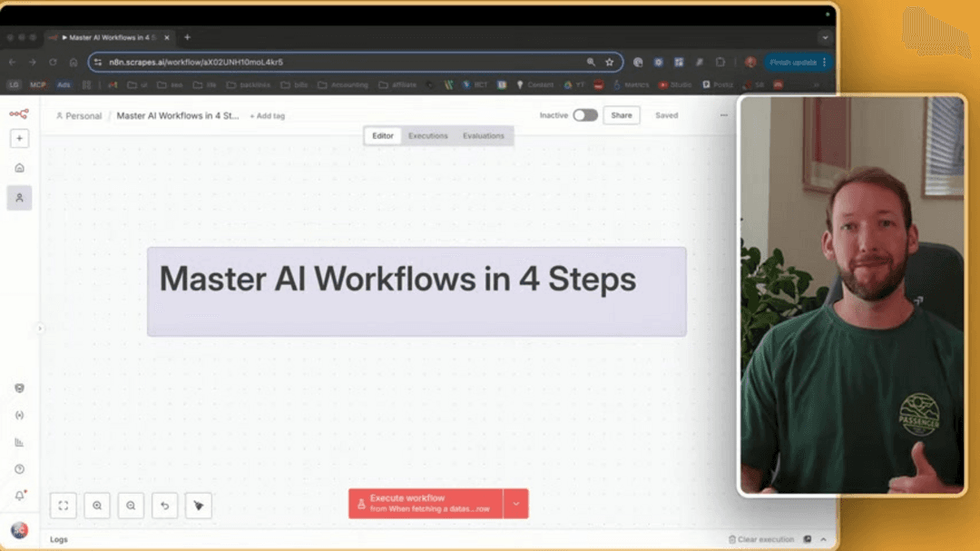Open the Evaluations tab

coord(484,135)
